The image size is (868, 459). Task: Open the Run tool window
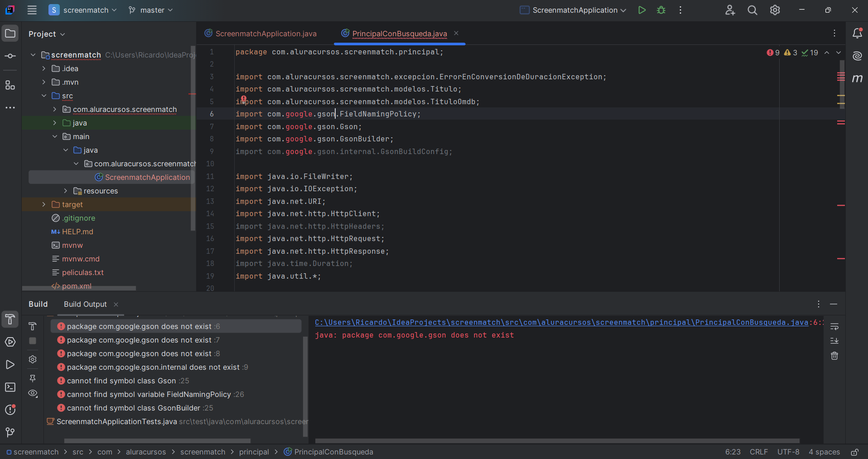click(10, 365)
